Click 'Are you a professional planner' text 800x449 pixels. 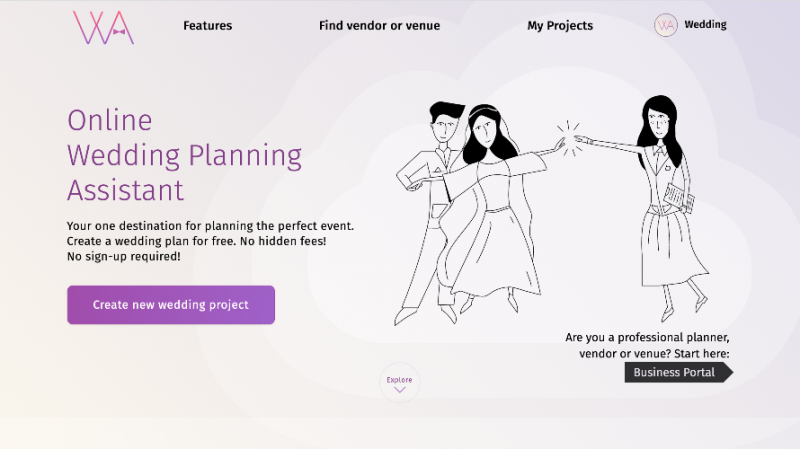coord(649,338)
